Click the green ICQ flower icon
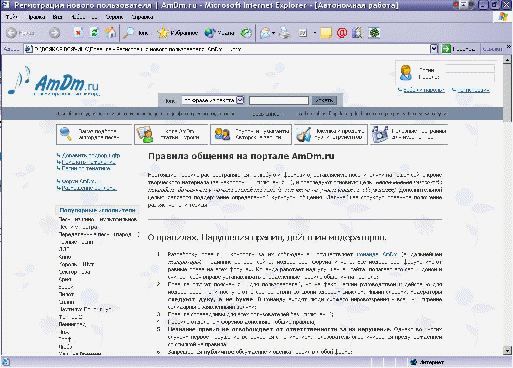Screen dimensions: 513x368 tap(374, 33)
